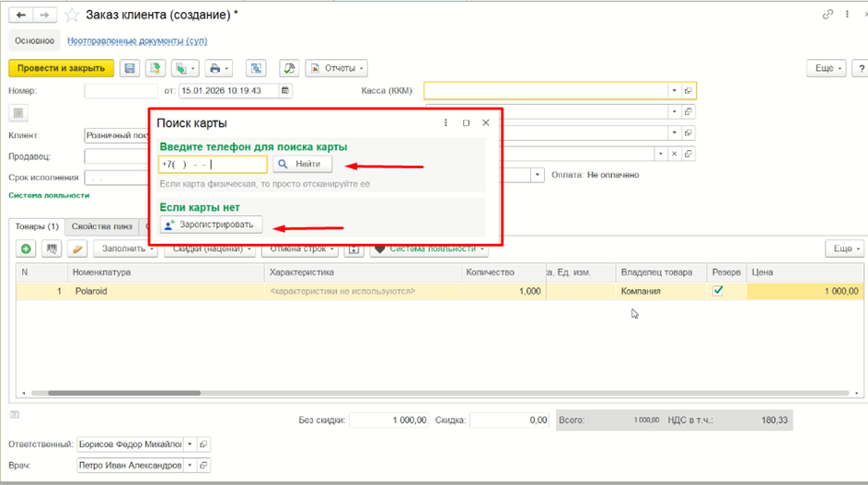The width and height of the screenshot is (868, 485).
Task: Click the date field 15.01.2026 10:19:43
Action: coord(228,90)
